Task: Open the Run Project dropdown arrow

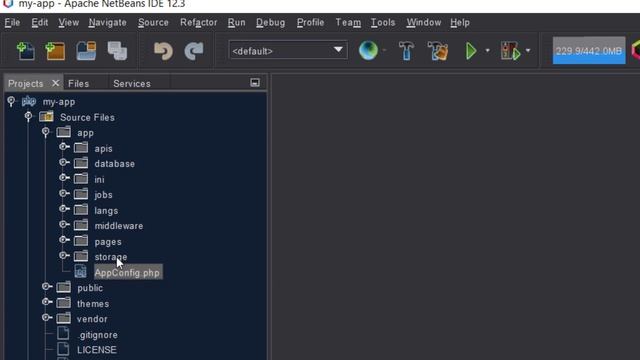Action: point(487,51)
